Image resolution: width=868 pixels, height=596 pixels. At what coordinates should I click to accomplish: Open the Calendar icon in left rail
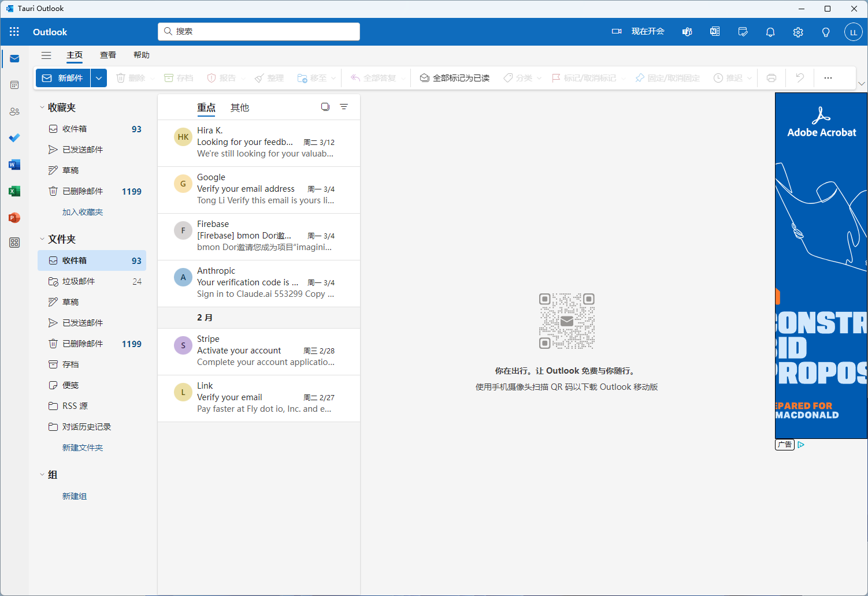point(14,85)
